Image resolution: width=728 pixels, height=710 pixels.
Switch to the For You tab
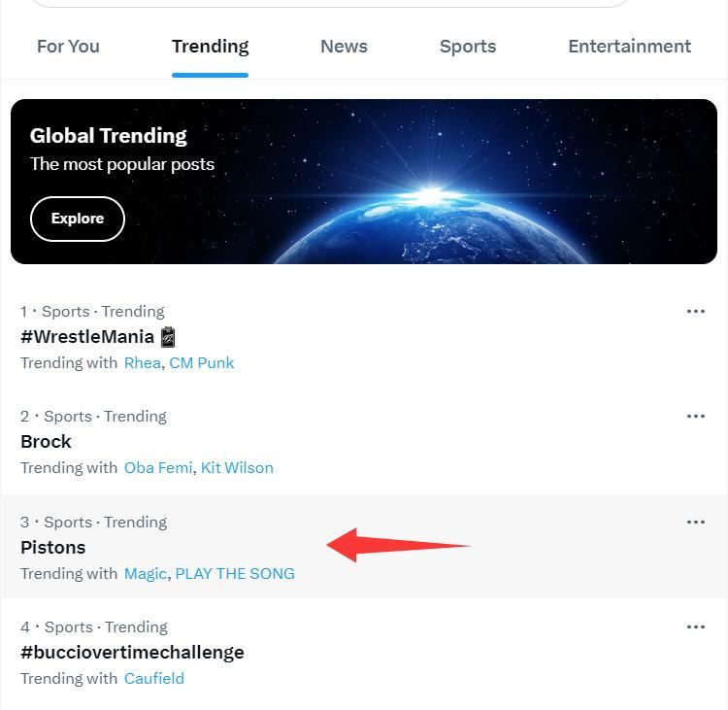68,47
